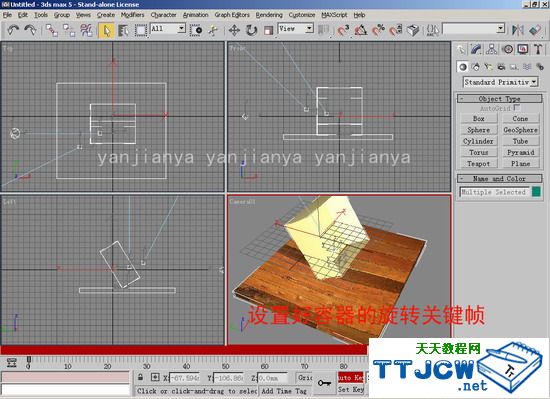Image resolution: width=550 pixels, height=399 pixels.
Task: Switch to the Hierarchy panel tab
Action: click(492, 49)
